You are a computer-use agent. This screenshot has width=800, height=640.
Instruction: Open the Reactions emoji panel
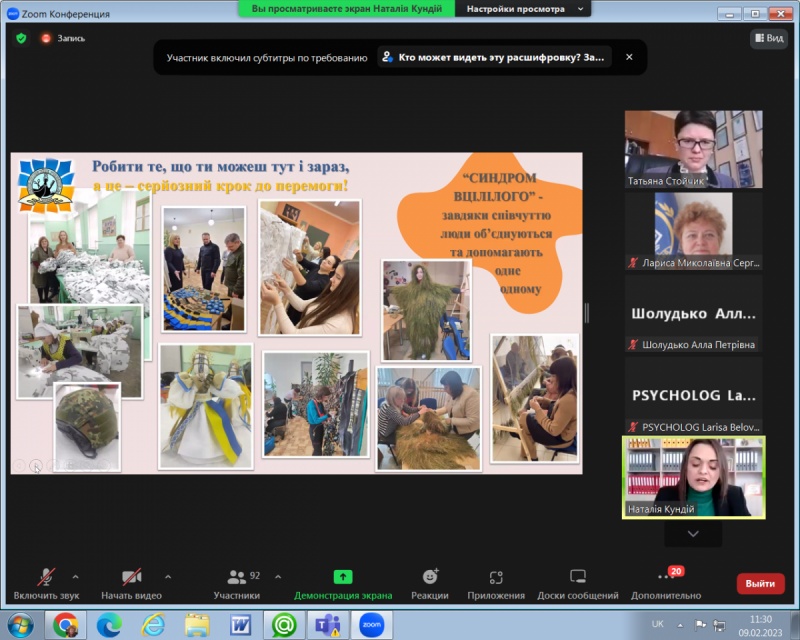430,584
